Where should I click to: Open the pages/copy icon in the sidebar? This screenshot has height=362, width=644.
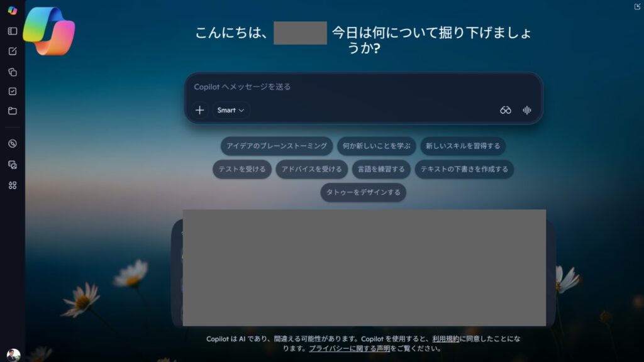(13, 72)
